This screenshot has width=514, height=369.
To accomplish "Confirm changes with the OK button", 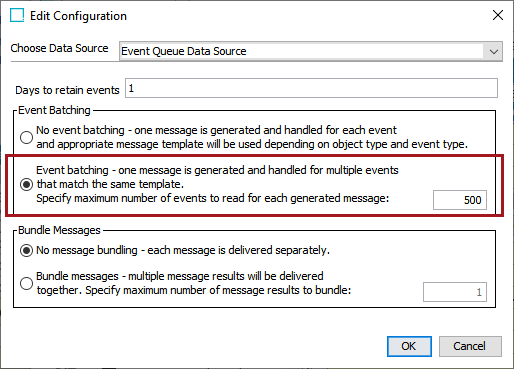I will [409, 346].
